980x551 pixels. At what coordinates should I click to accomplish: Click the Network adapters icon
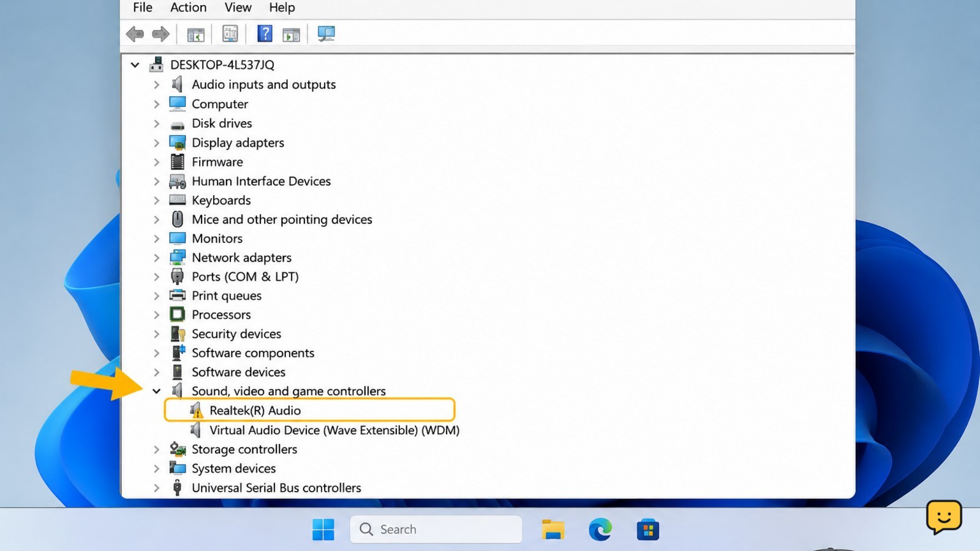(x=177, y=257)
